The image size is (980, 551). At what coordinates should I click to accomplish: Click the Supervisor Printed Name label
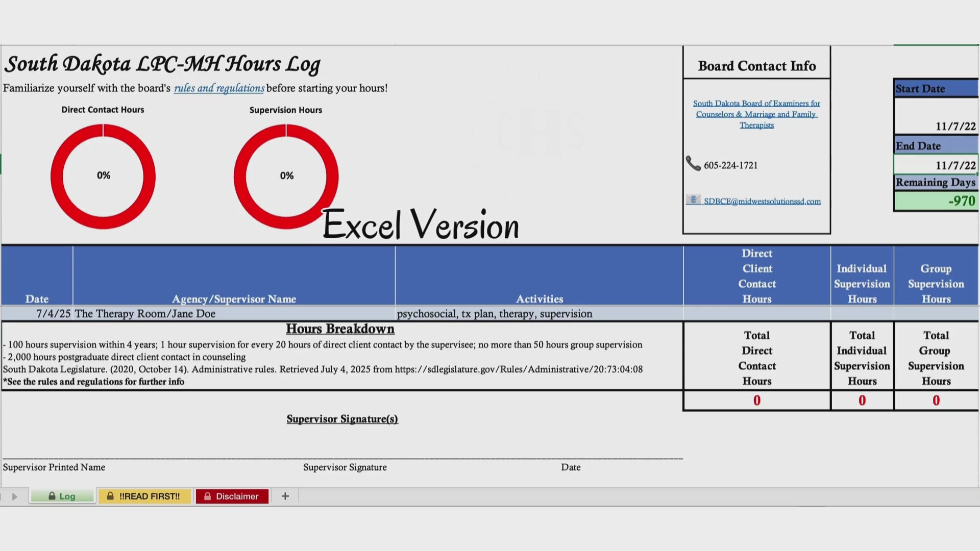coord(54,467)
